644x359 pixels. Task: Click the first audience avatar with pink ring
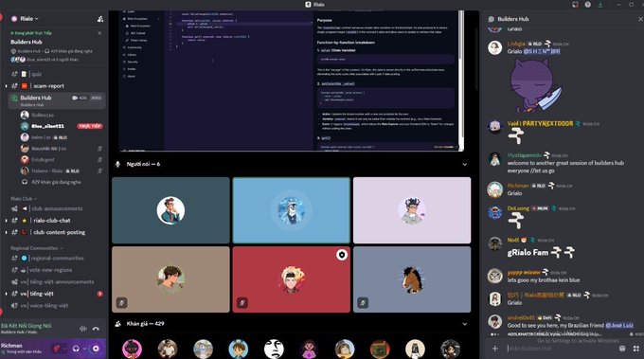pyautogui.click(x=133, y=350)
